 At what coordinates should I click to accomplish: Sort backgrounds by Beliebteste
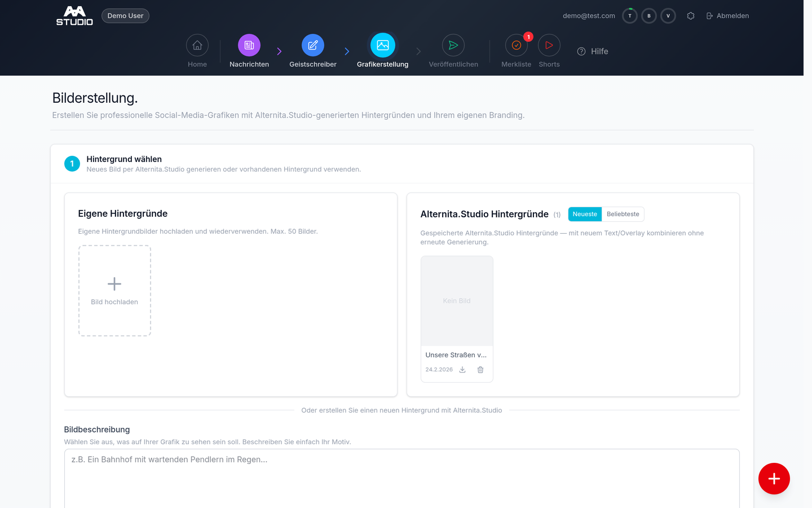click(x=623, y=214)
